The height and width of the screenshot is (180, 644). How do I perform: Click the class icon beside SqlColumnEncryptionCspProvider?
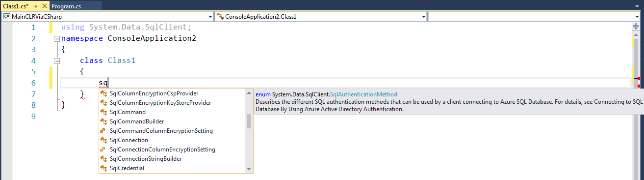103,93
